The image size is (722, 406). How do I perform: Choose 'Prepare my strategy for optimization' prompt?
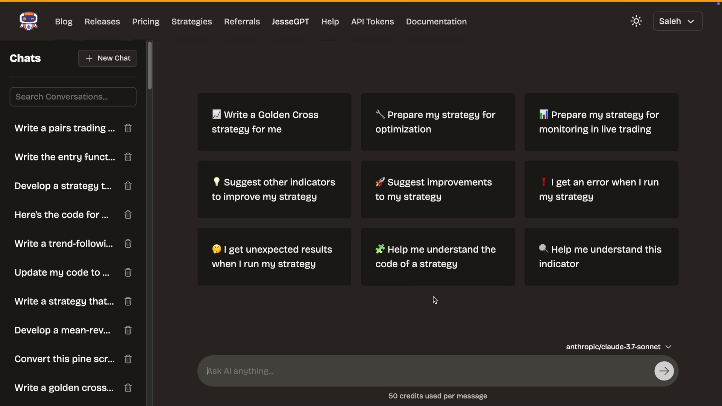438,122
